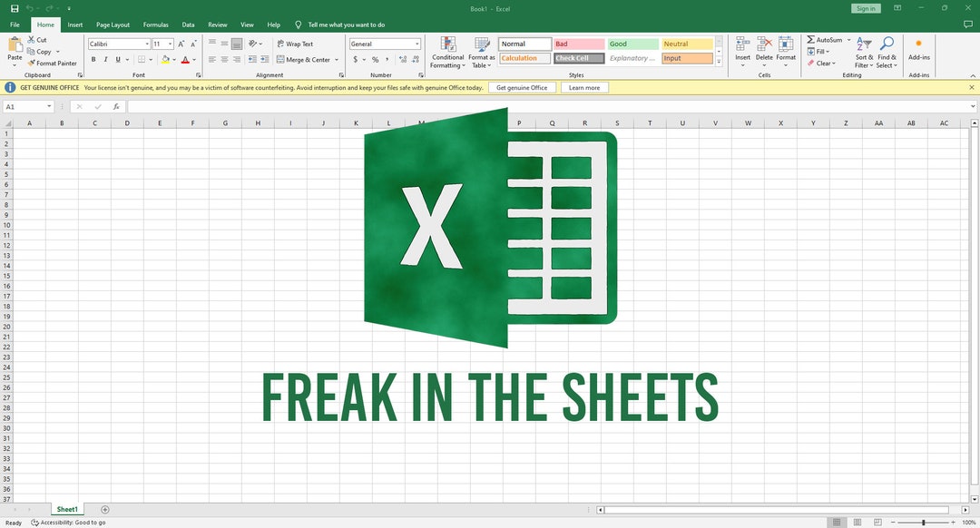Decrease cell indent
Viewport: 980px width, 528px height.
[252, 59]
